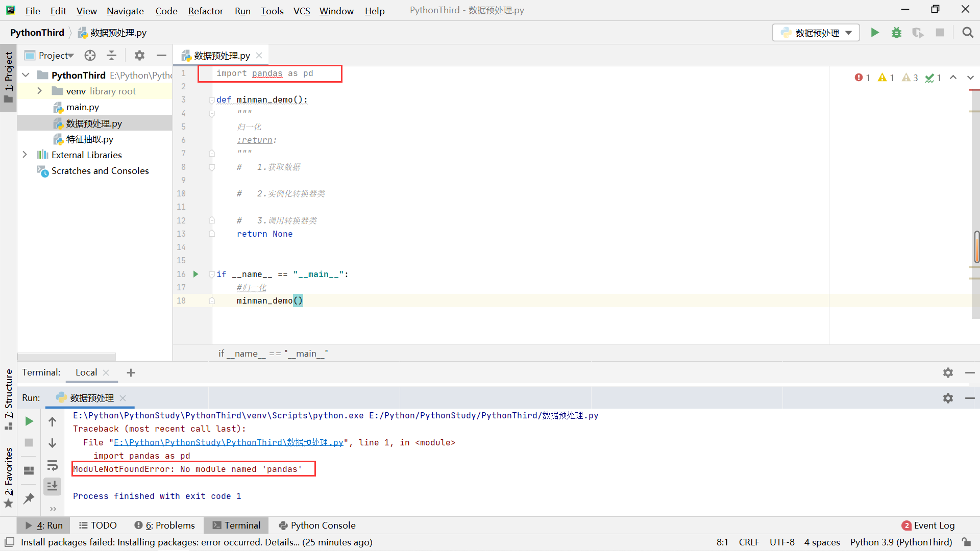Toggle soft-wrap in the run console

click(53, 465)
